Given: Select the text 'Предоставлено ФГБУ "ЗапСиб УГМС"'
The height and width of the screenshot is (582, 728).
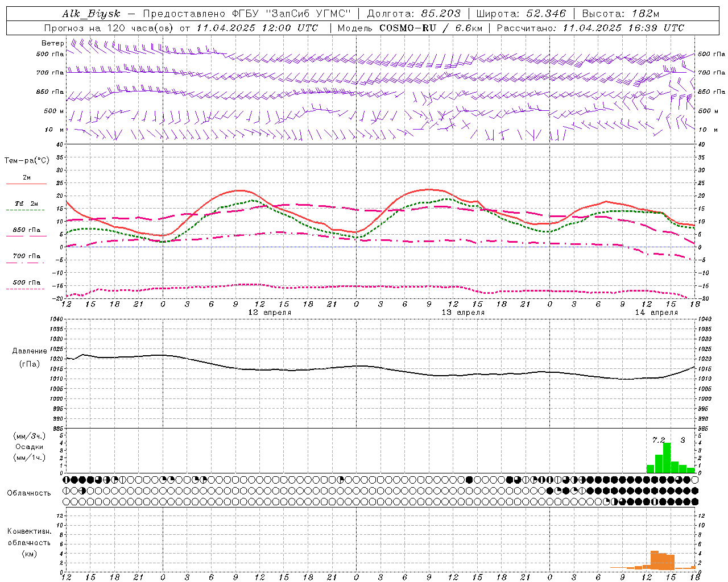Looking at the screenshot, I should point(247,14).
